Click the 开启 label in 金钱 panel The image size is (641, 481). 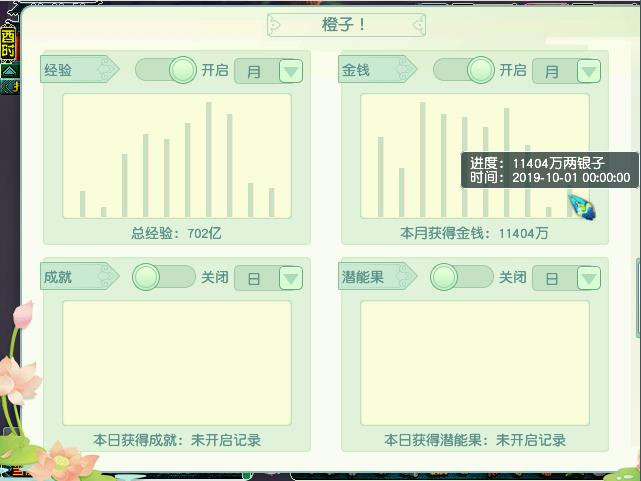pos(513,70)
